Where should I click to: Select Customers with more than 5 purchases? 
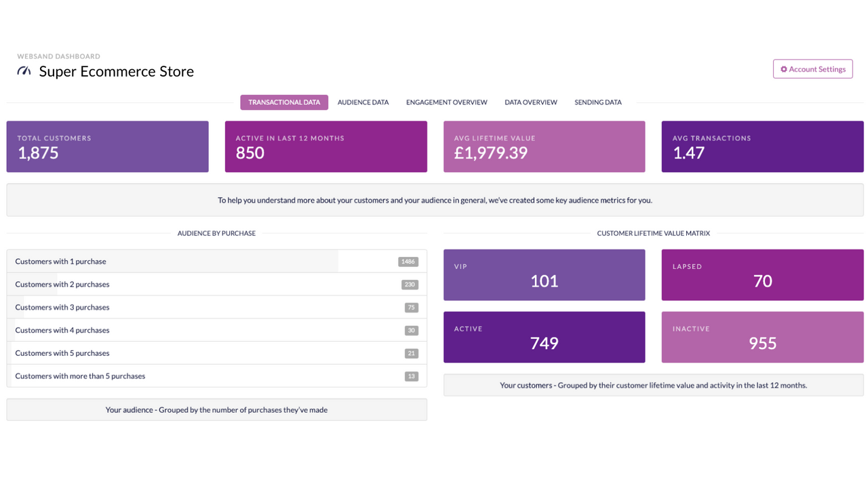click(217, 375)
